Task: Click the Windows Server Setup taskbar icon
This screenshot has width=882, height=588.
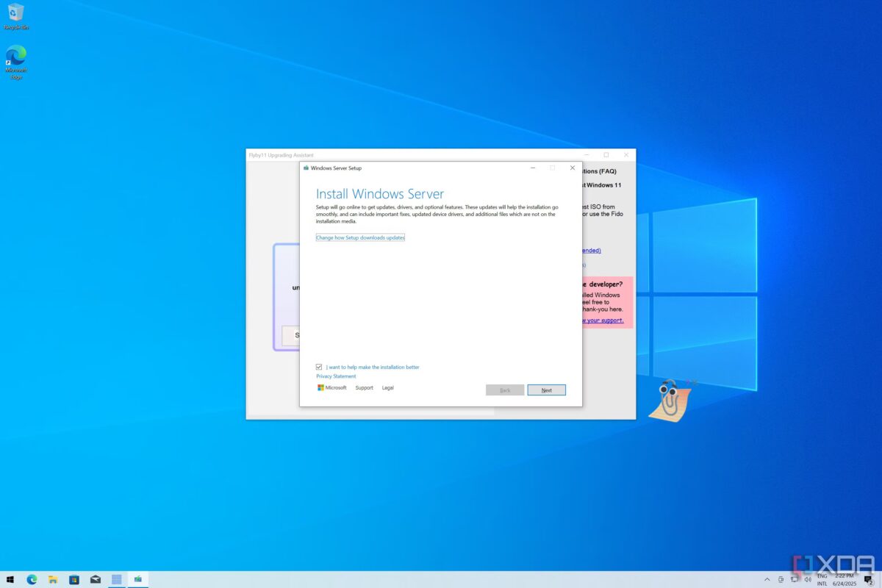Action: 137,579
